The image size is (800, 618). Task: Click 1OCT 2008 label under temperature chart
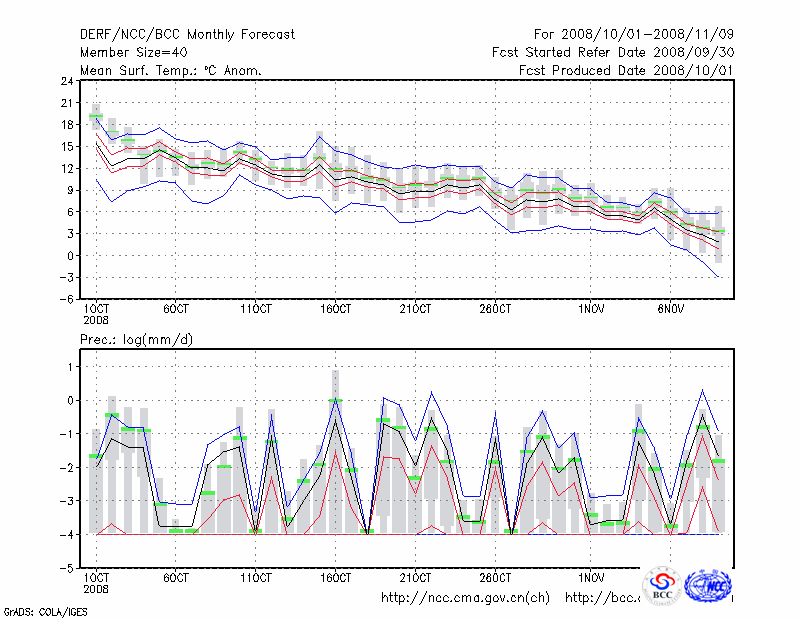pos(97,314)
